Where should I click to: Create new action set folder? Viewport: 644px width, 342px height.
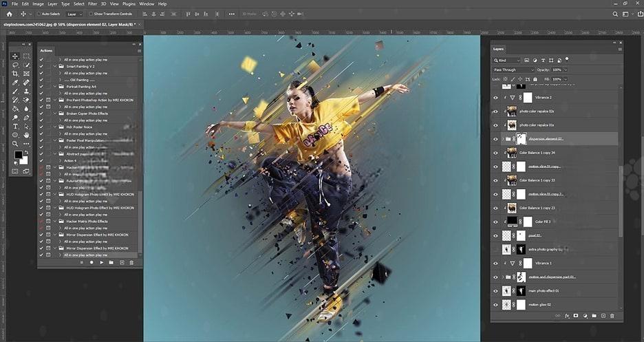coord(111,262)
